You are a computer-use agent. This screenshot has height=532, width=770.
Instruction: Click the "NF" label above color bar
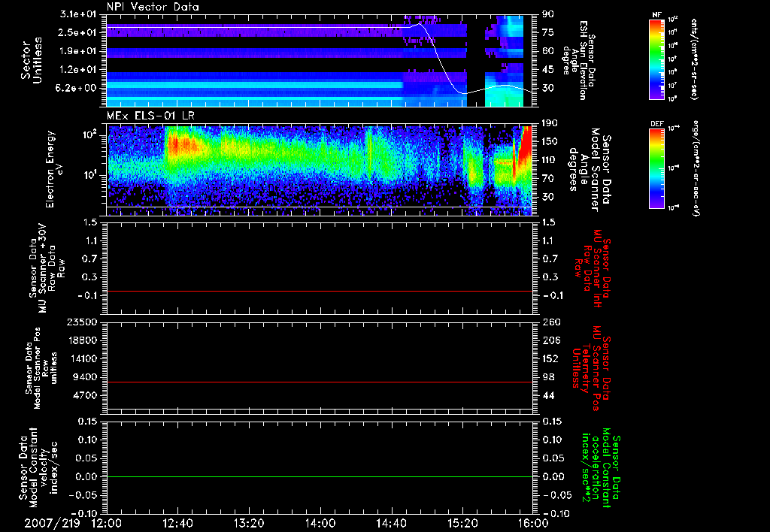click(657, 15)
